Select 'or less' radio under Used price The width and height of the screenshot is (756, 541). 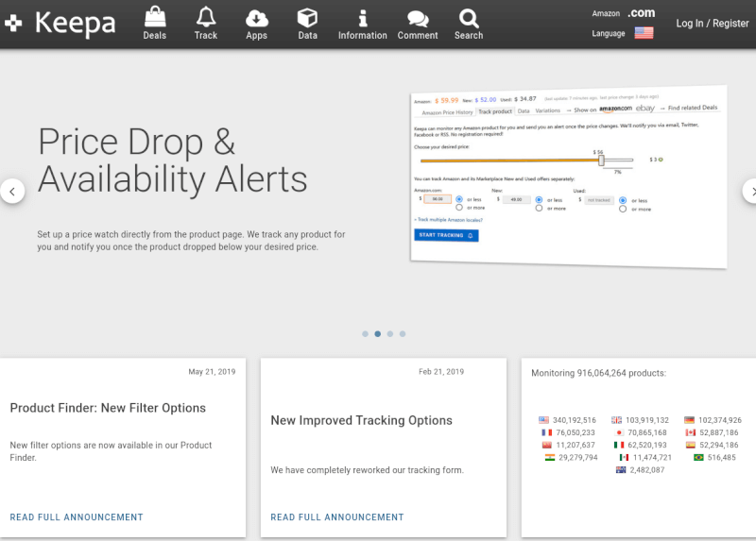click(x=623, y=200)
